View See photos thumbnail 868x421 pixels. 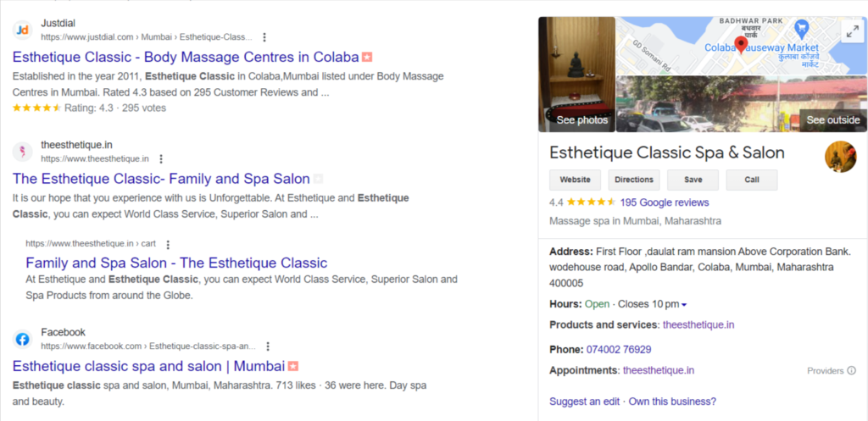tap(576, 75)
